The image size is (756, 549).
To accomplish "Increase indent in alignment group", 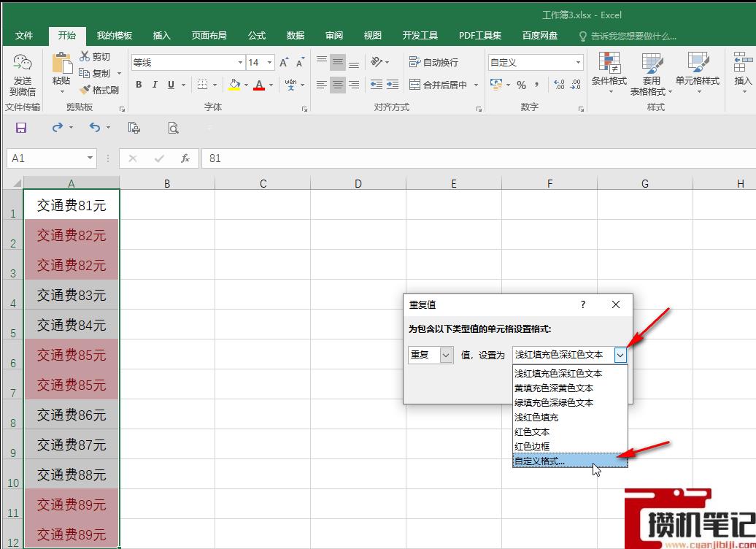I will 393,85.
